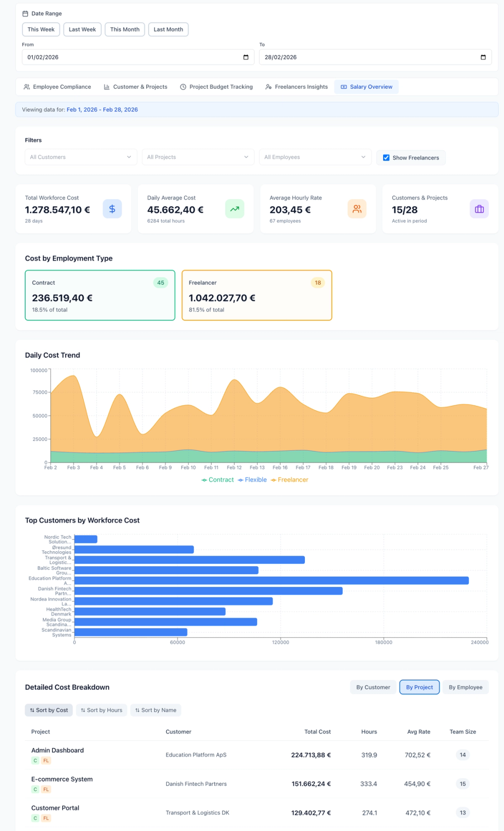The image size is (504, 831).
Task: Click Sort by Name button
Action: tap(156, 710)
